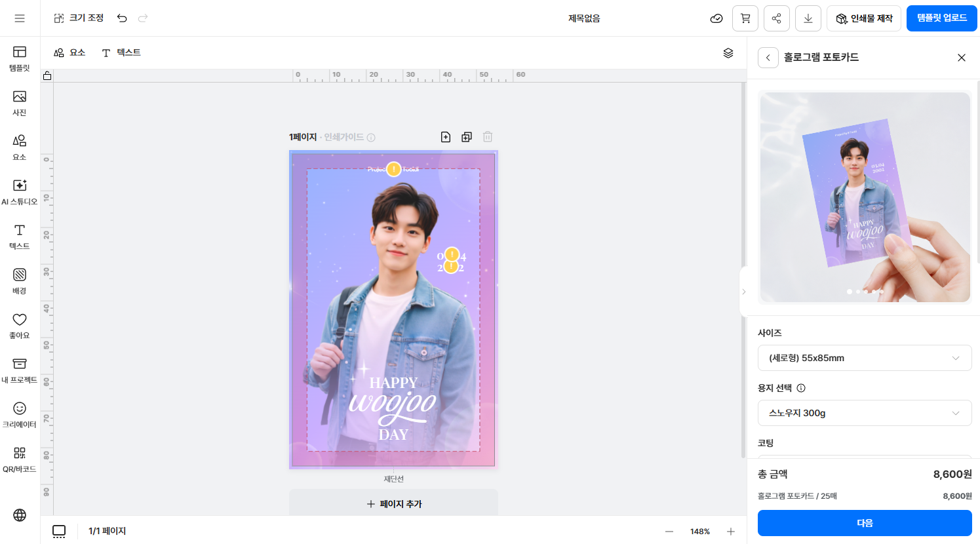
Task: Open the 좋아요 favorites panel
Action: pyautogui.click(x=20, y=326)
